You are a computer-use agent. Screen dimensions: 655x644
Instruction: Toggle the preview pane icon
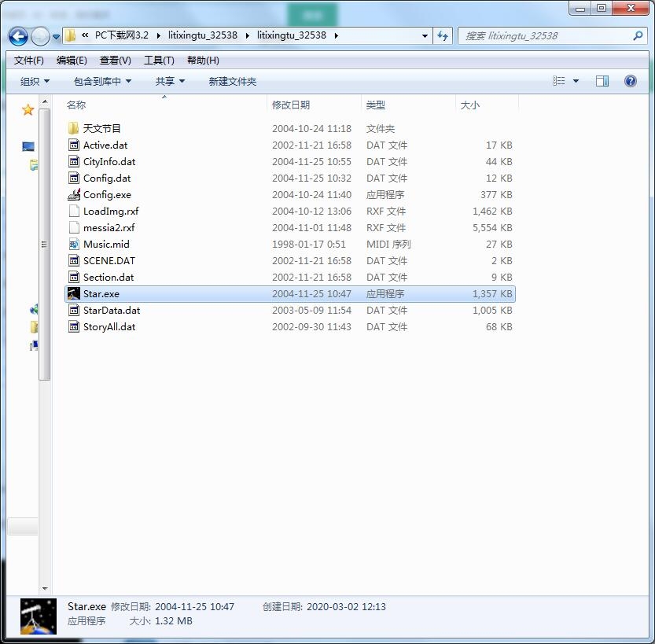tap(602, 81)
